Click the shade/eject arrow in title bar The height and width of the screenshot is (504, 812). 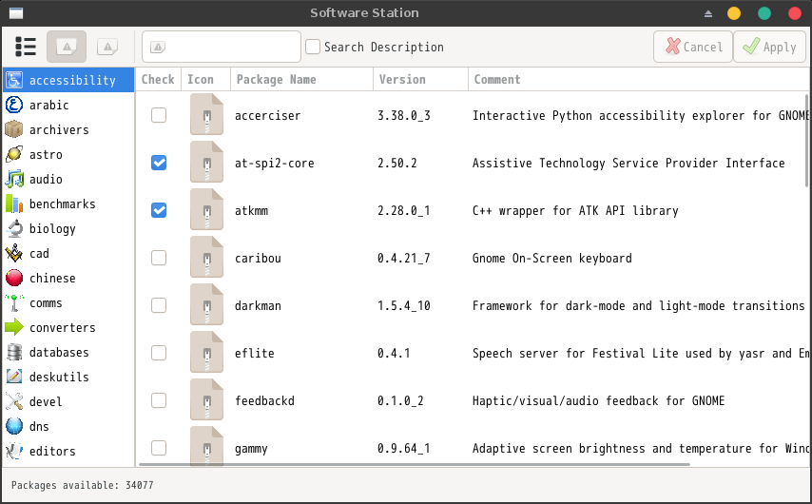point(708,13)
